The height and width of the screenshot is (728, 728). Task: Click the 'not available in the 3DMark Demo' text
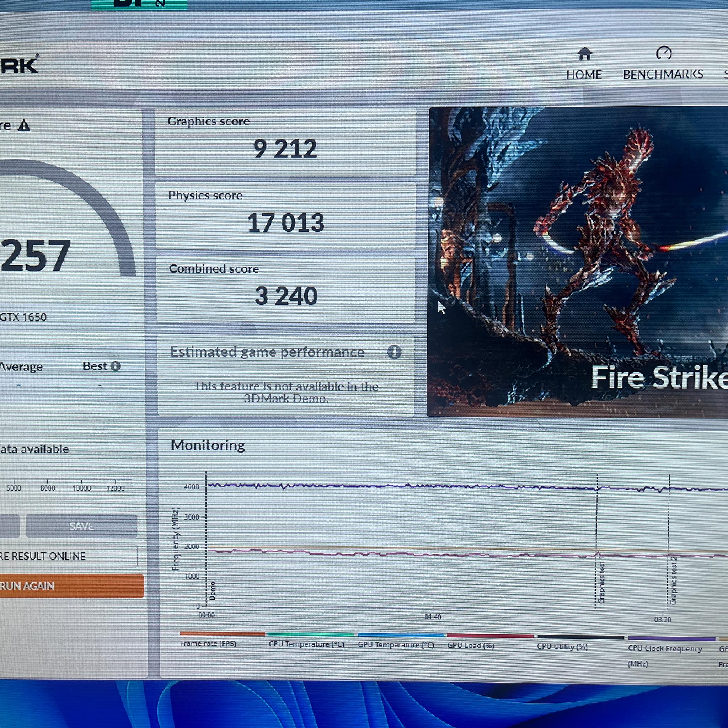click(286, 392)
